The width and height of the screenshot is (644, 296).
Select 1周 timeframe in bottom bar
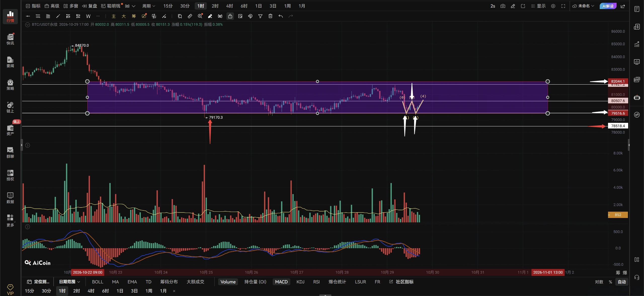149,291
